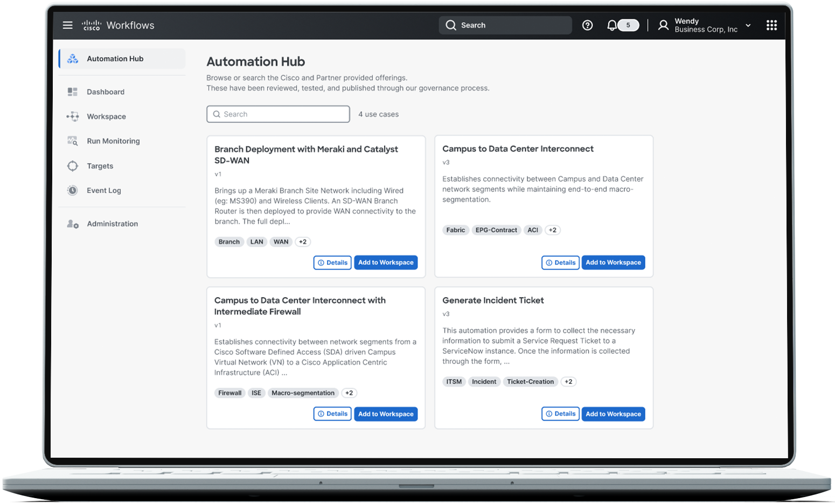
Task: Click the Event Log clock icon
Action: [x=73, y=190]
